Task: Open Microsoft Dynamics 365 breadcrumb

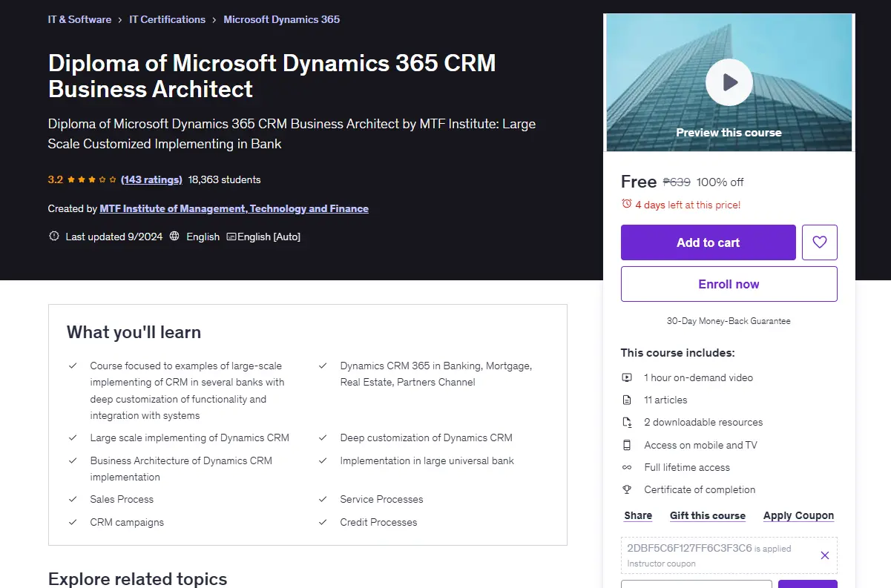Action: click(x=282, y=19)
